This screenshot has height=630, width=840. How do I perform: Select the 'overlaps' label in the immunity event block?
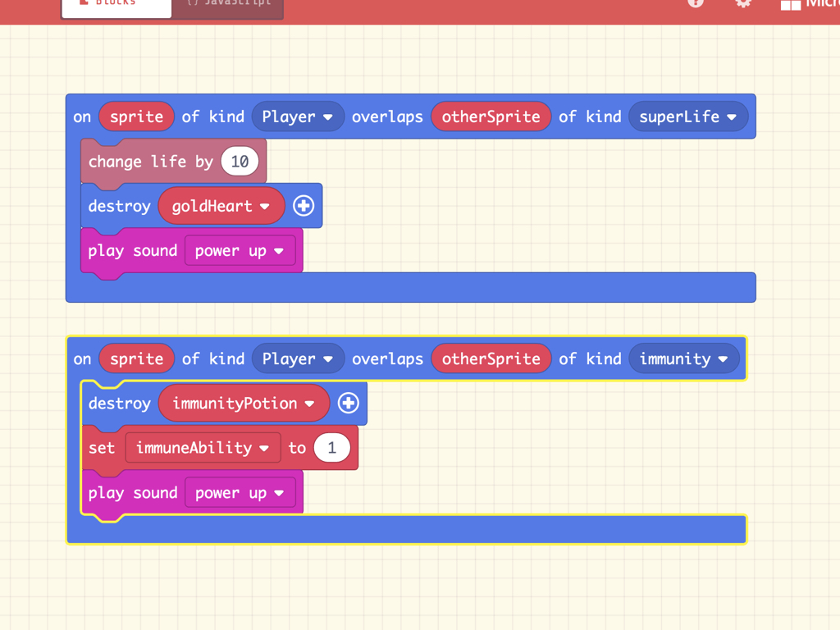(x=387, y=358)
